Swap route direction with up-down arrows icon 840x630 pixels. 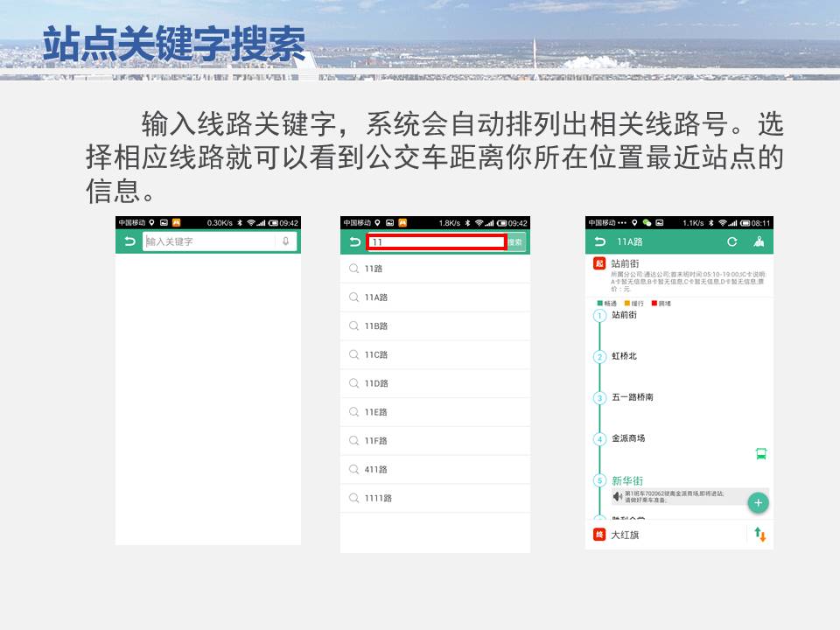click(759, 534)
